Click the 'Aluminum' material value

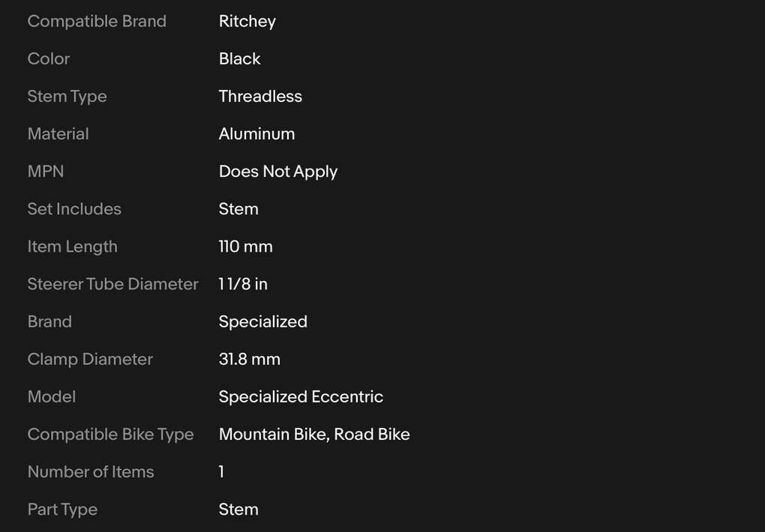click(x=256, y=134)
